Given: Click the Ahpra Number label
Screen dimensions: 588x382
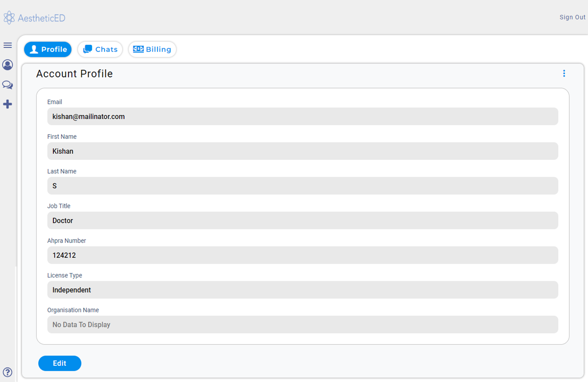Looking at the screenshot, I should (x=66, y=241).
